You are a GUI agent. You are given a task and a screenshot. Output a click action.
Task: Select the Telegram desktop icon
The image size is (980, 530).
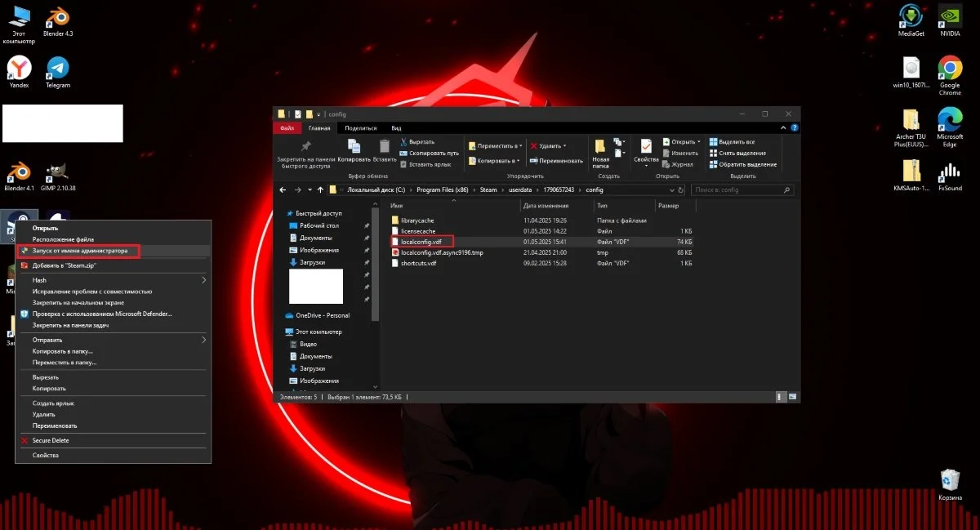coord(57,73)
